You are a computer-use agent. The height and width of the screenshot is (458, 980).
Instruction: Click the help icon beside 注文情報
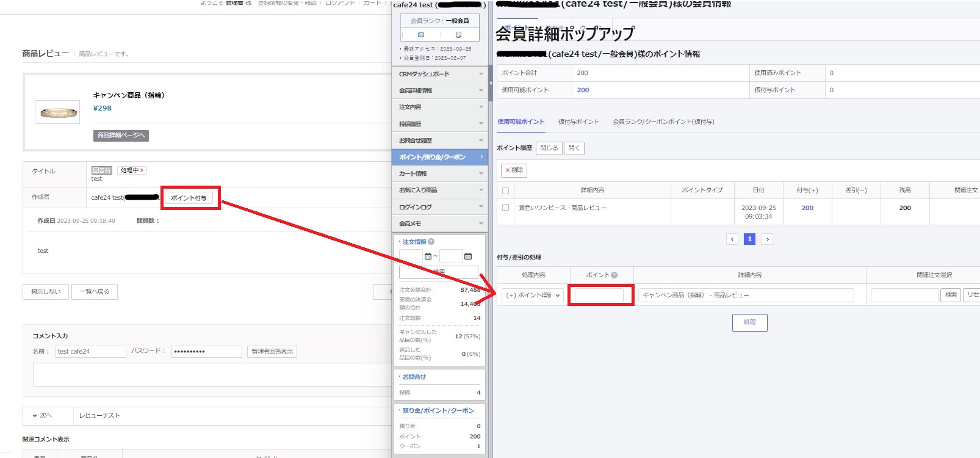coord(431,242)
